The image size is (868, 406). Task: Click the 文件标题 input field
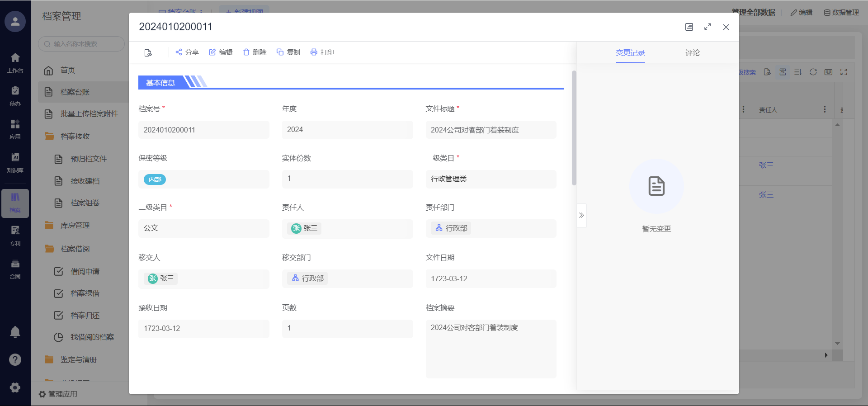pyautogui.click(x=491, y=130)
